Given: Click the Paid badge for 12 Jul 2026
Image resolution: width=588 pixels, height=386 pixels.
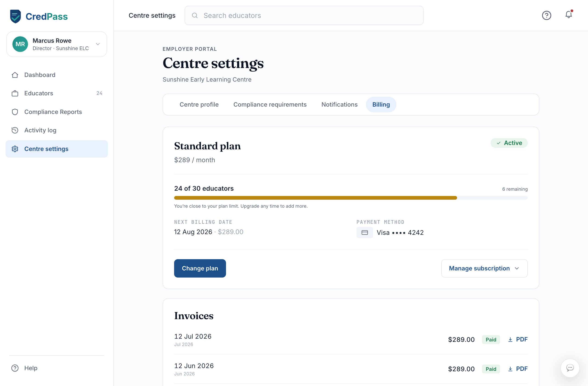Looking at the screenshot, I should click(491, 340).
